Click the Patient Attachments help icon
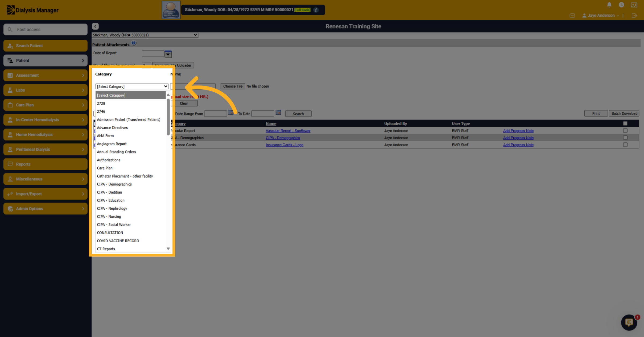 [x=134, y=43]
